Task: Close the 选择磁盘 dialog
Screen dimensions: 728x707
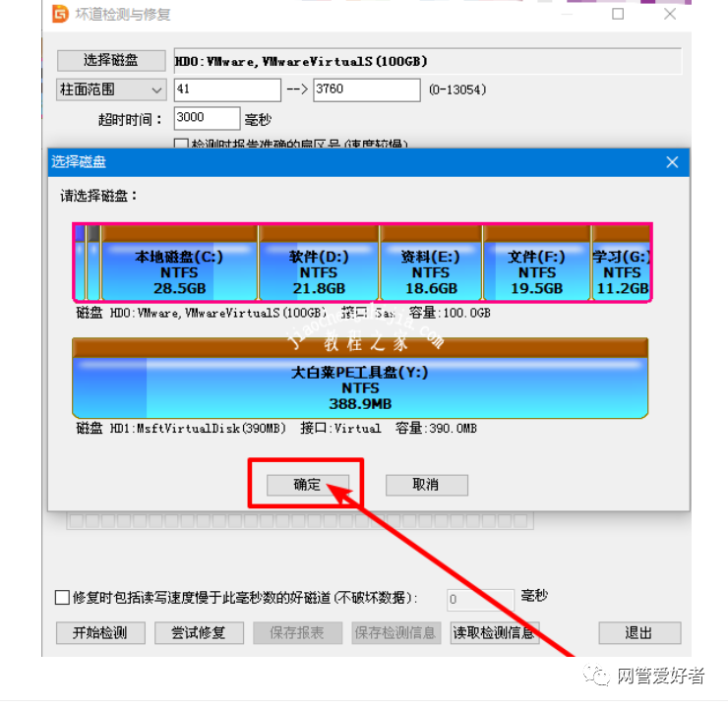Action: coord(672,162)
